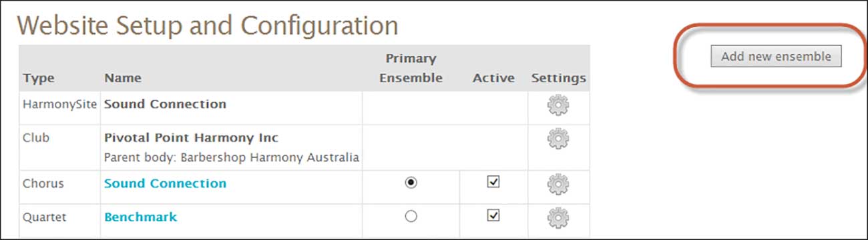Image resolution: width=868 pixels, height=240 pixels.
Task: Open the Sound Connection chorus link
Action: point(165,183)
